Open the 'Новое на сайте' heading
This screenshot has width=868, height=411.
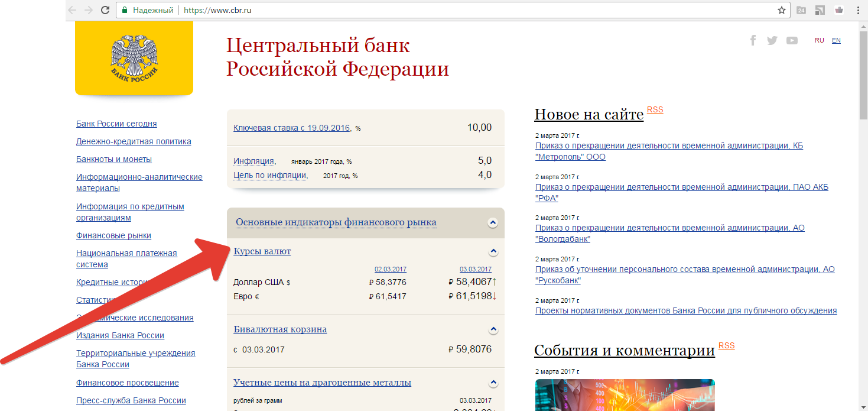tap(589, 114)
